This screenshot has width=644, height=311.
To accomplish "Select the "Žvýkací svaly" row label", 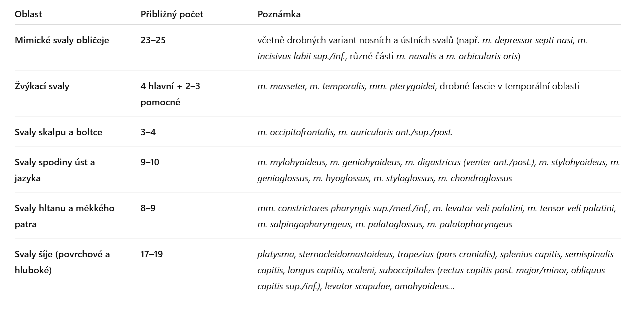I will (42, 86).
